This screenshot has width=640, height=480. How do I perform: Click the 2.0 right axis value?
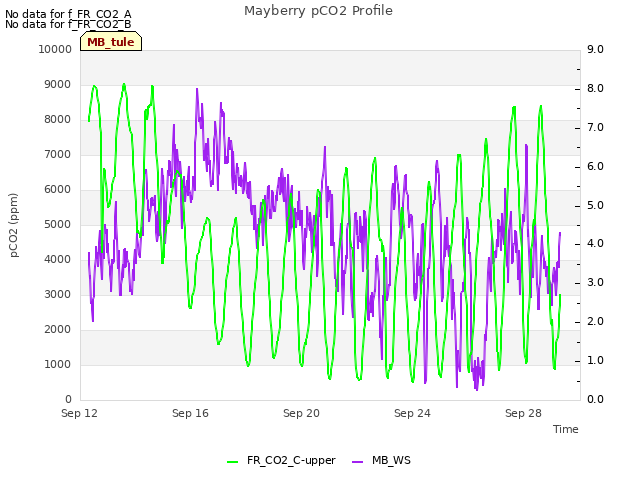tap(595, 322)
